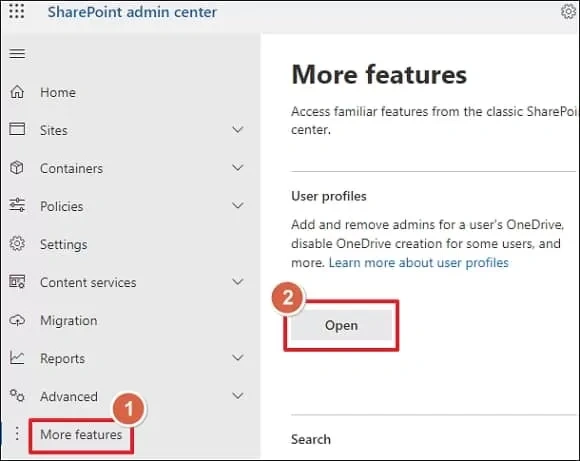The height and width of the screenshot is (461, 580).
Task: Click the Sites window icon
Action: pos(17,129)
